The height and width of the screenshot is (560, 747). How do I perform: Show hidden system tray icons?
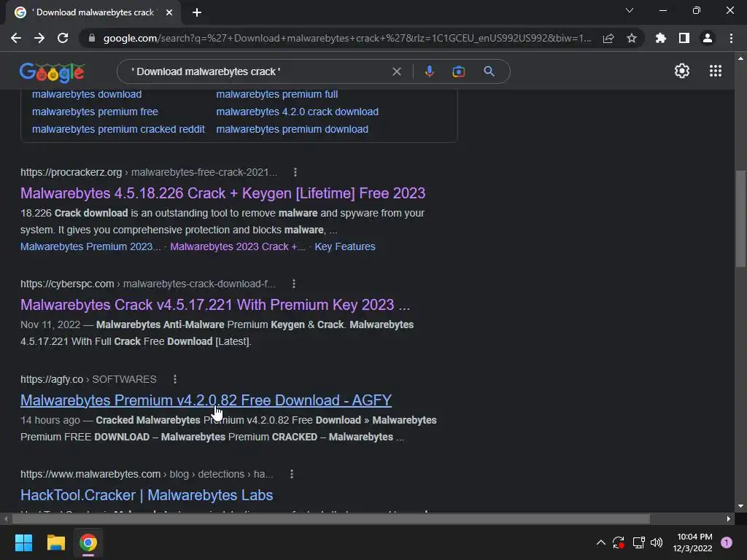pyautogui.click(x=601, y=542)
